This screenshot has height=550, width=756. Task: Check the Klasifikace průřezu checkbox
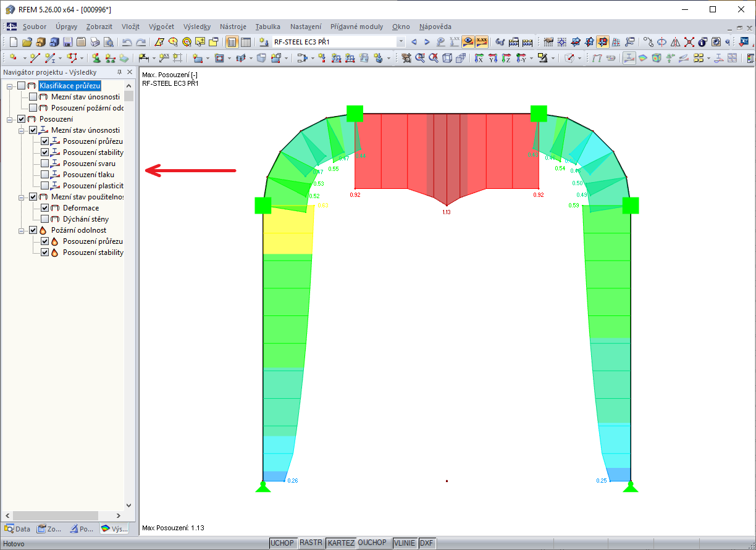(x=22, y=86)
